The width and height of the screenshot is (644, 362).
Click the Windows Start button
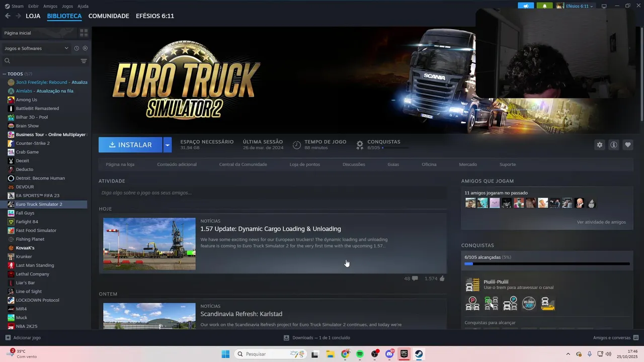tap(225, 354)
